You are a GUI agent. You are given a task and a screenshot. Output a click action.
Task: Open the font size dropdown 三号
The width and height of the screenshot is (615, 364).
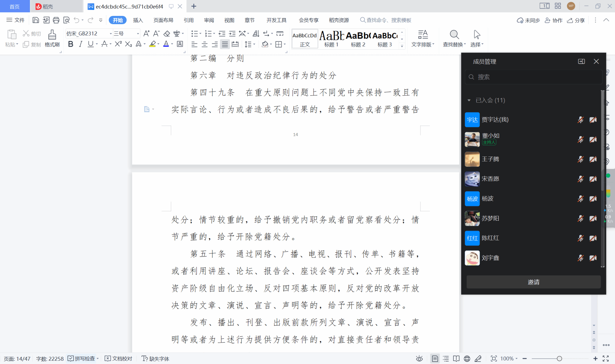[138, 34]
